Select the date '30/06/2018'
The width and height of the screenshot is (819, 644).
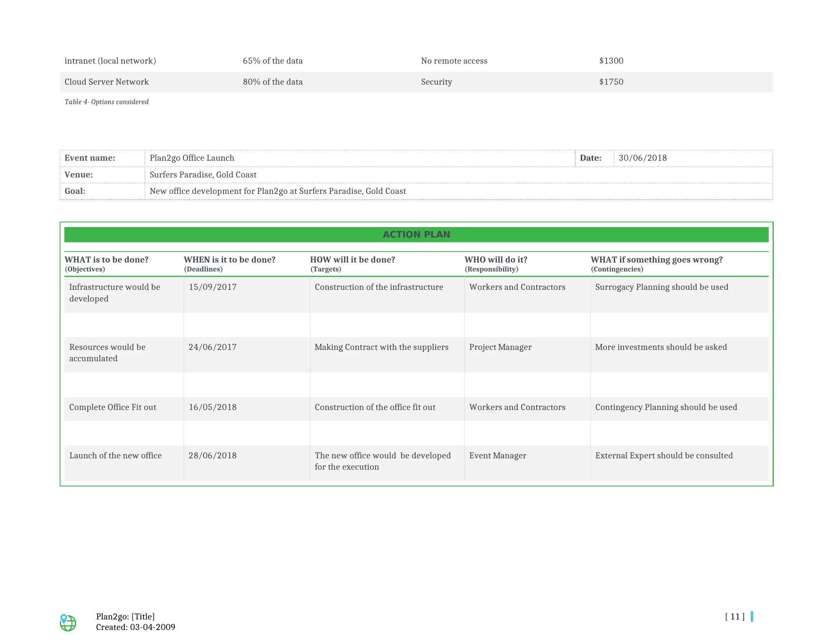pyautogui.click(x=643, y=158)
